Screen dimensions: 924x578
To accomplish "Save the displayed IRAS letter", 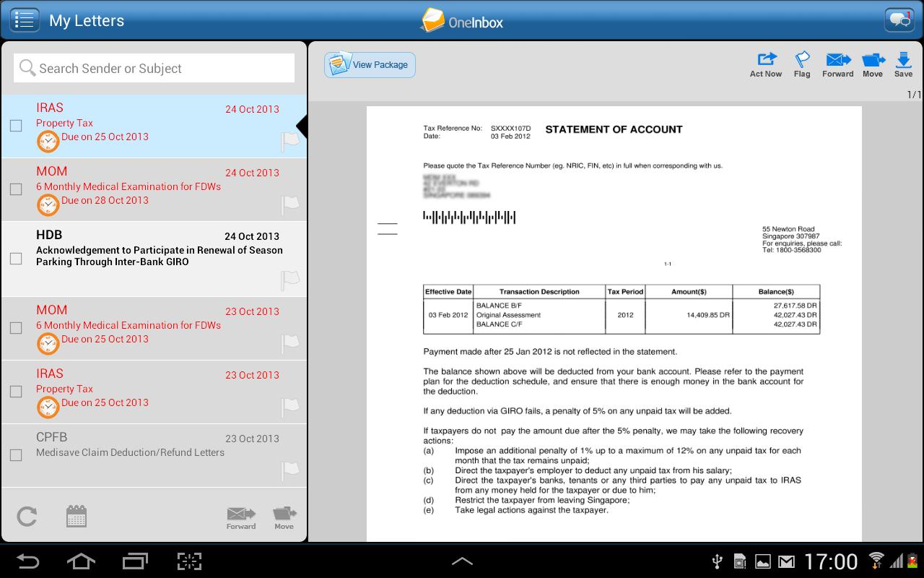I will point(903,65).
